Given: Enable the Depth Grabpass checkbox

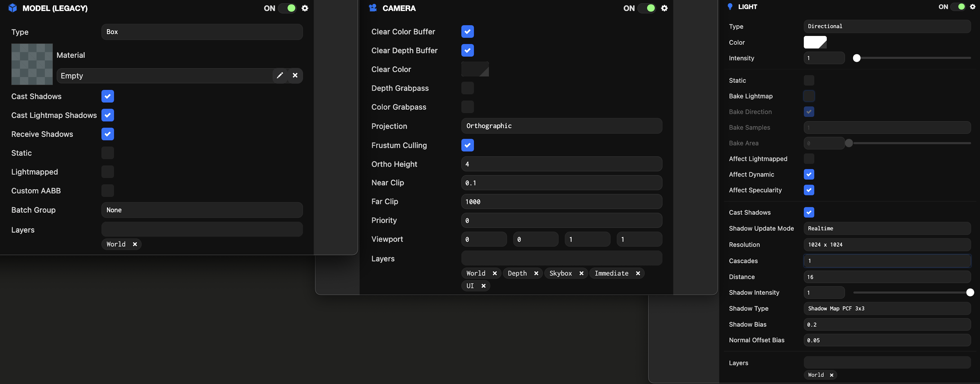Looking at the screenshot, I should pos(467,88).
